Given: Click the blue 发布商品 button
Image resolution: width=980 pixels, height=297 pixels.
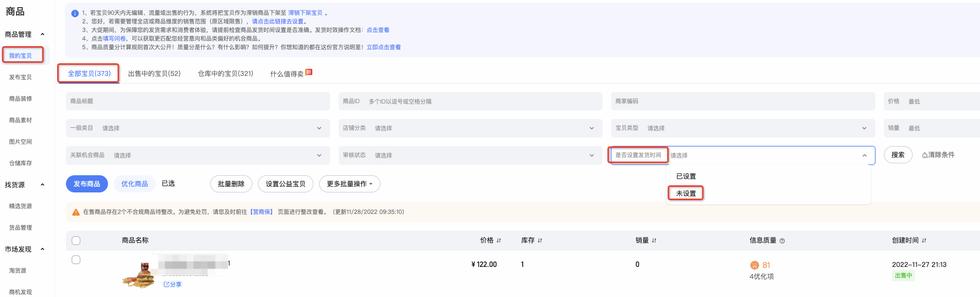Looking at the screenshot, I should 87,184.
